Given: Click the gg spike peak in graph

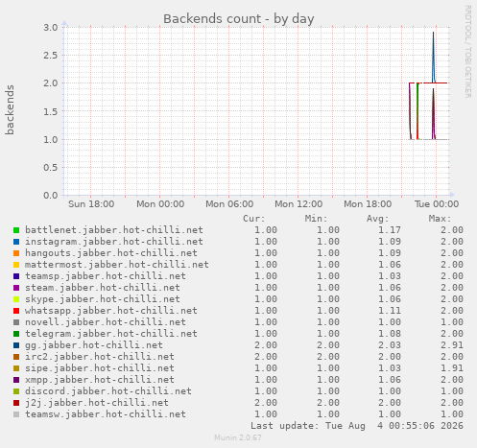Looking at the screenshot, I should coord(434,33).
